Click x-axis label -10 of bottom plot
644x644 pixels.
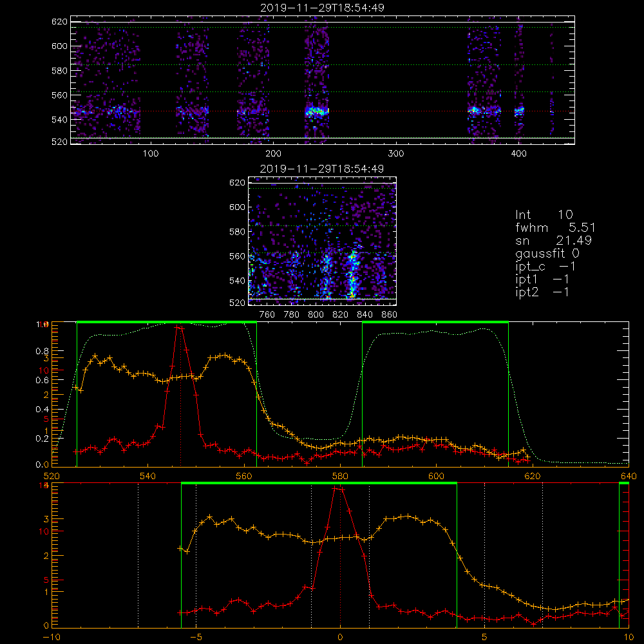52,638
